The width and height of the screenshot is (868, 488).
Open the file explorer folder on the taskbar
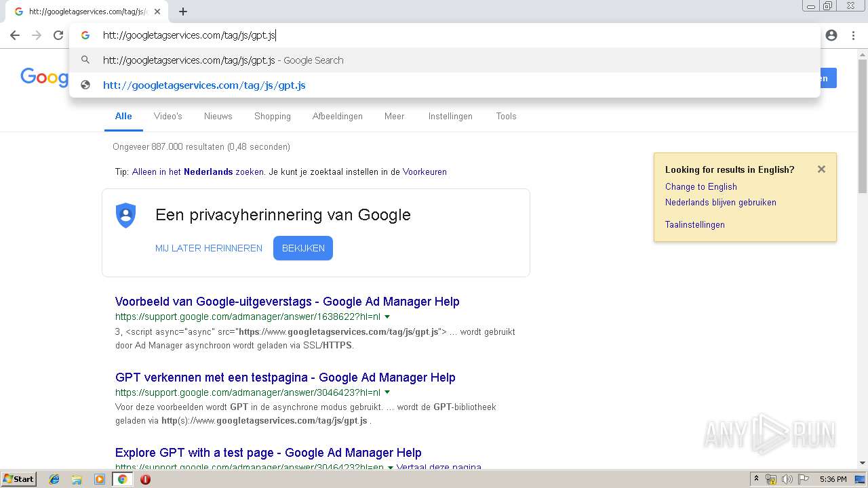click(77, 479)
